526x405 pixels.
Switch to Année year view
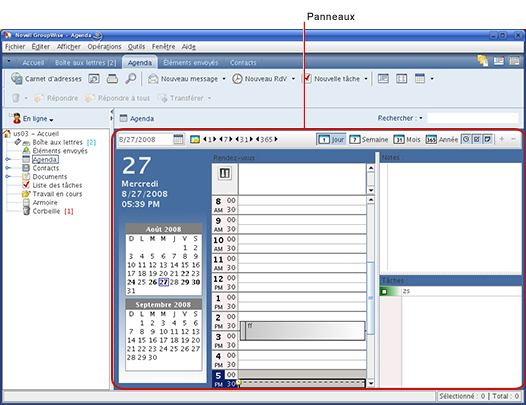[441, 139]
